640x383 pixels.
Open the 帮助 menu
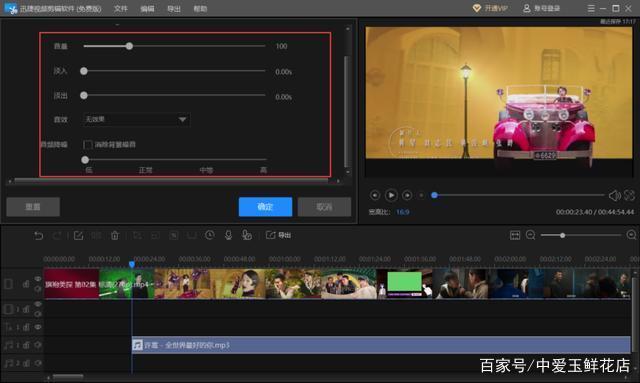tap(200, 9)
